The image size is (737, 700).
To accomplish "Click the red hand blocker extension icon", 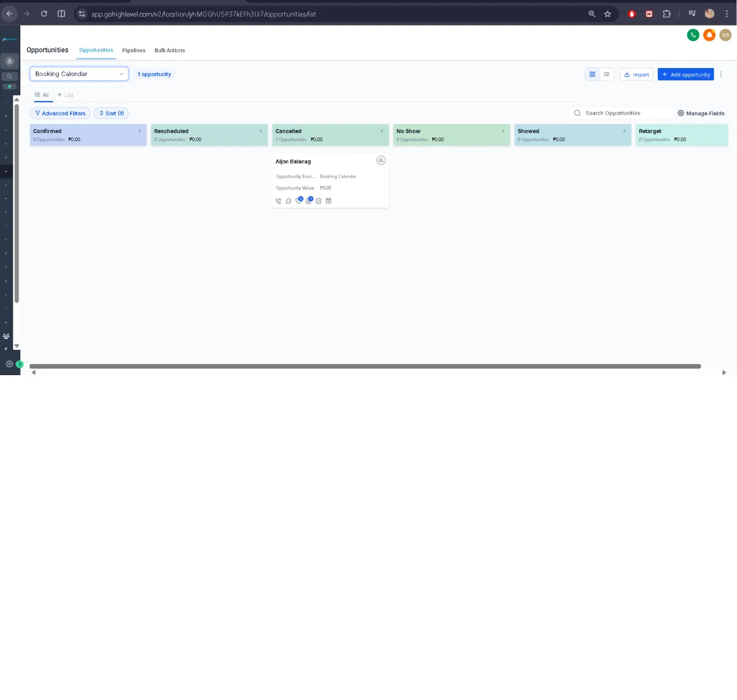I will coord(631,14).
